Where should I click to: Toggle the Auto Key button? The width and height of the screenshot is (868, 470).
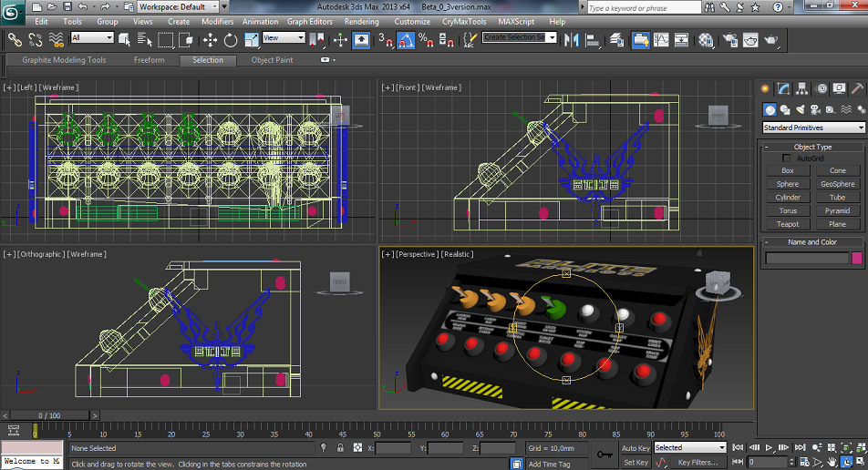(x=635, y=447)
